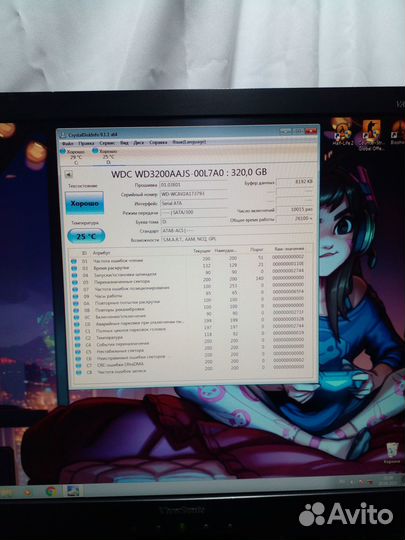Open the Half-Life 2 desktop shortcut

[343, 133]
